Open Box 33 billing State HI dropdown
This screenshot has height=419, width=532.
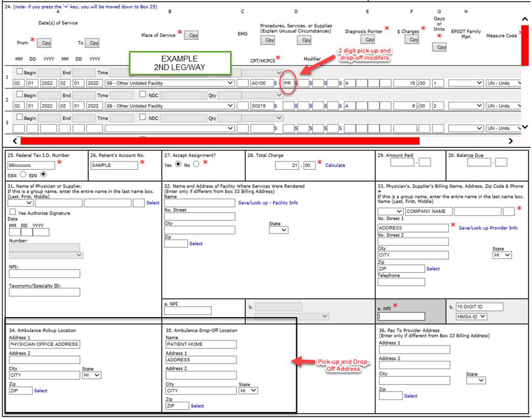pos(502,255)
